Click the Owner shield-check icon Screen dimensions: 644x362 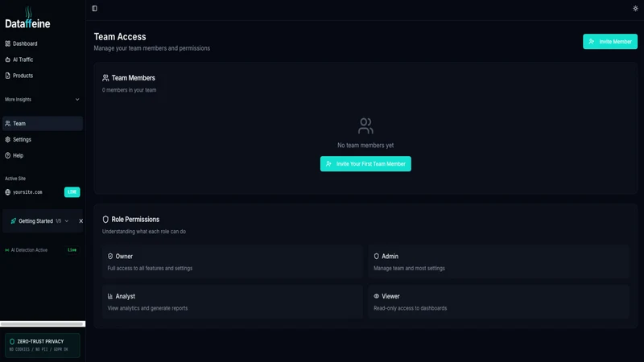pyautogui.click(x=110, y=257)
